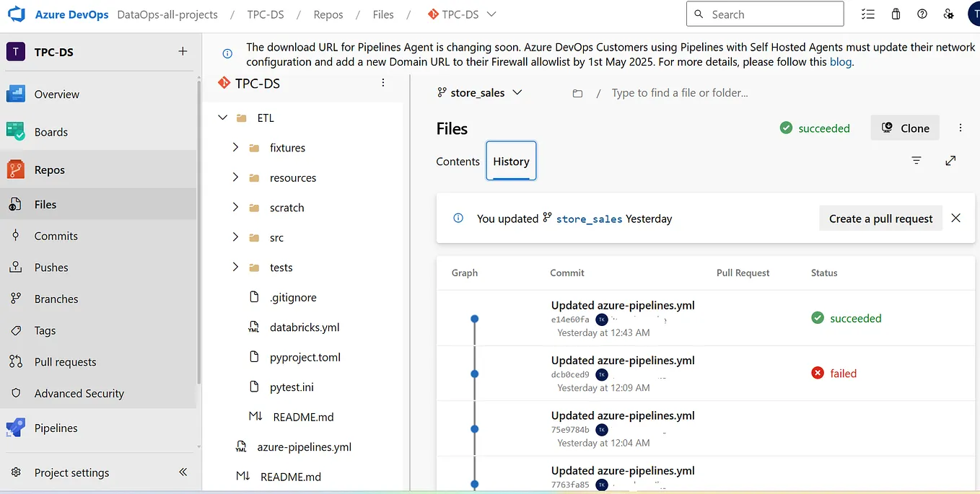Open the Marketplace shopping bag icon
980x494 pixels.
pyautogui.click(x=896, y=14)
